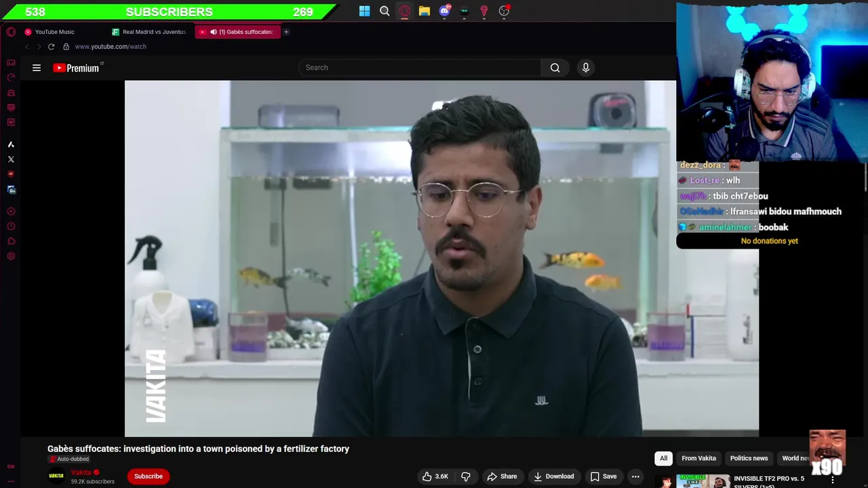The image size is (868, 488).
Task: Click the Vakita channel avatar
Action: pyautogui.click(x=56, y=476)
